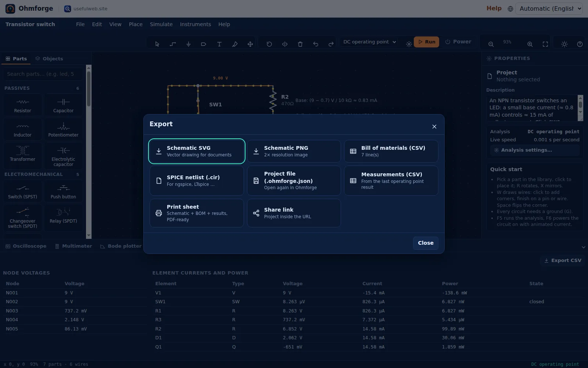Click the mirror part icon
588x368 pixels.
285,44
